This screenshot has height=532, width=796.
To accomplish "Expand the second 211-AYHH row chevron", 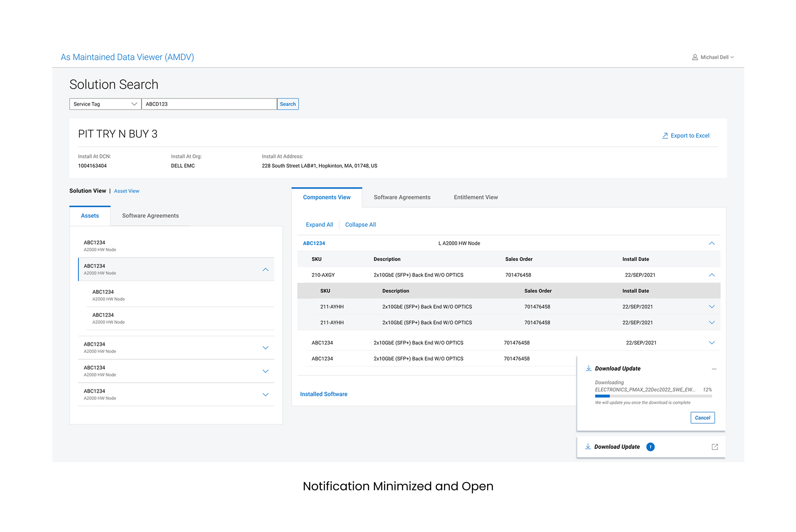I will tap(712, 323).
